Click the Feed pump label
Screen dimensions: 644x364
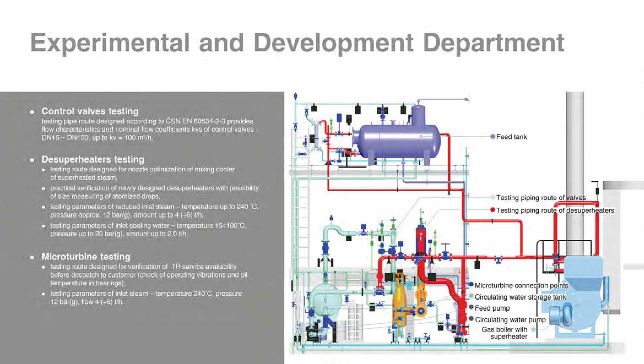pyautogui.click(x=492, y=308)
